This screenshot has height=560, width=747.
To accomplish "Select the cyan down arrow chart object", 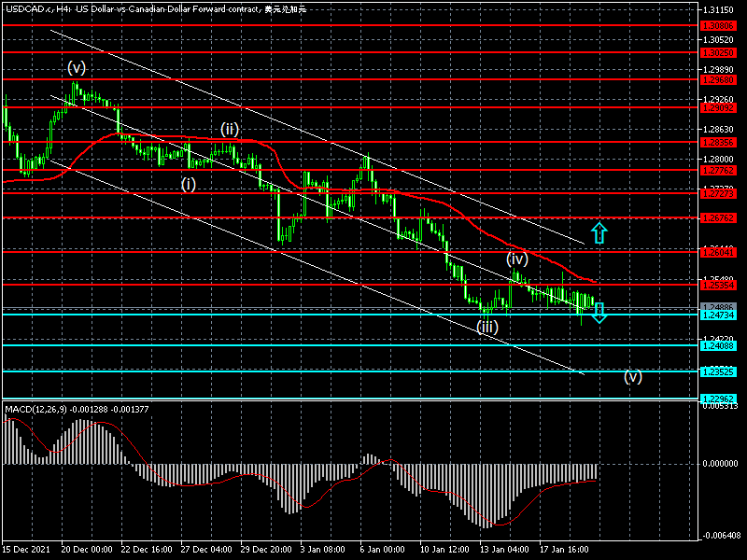I will click(599, 313).
